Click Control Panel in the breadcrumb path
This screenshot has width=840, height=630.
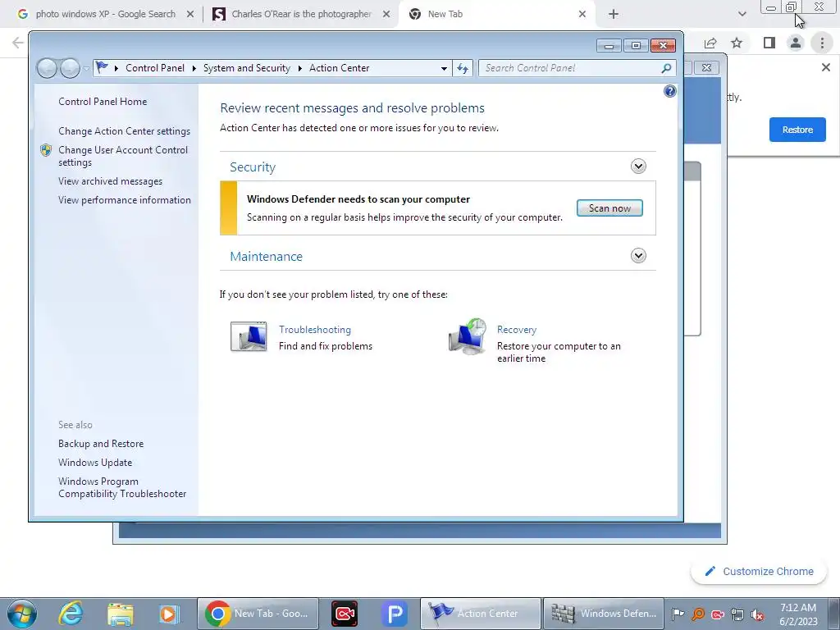[x=155, y=68]
